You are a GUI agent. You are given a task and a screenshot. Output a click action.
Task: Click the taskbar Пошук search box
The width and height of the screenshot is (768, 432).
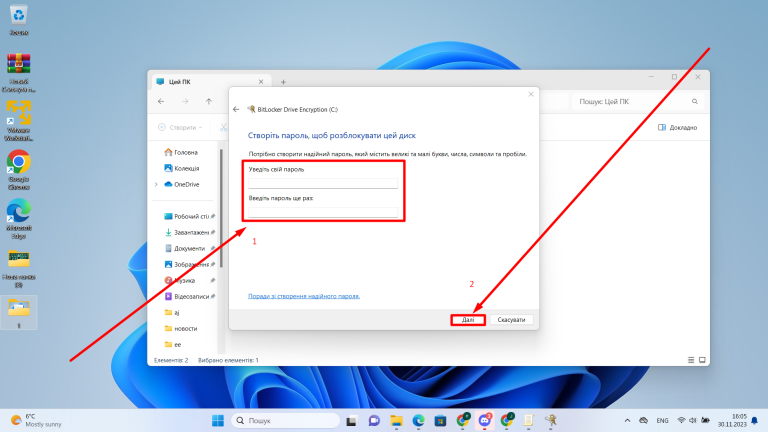[x=286, y=420]
